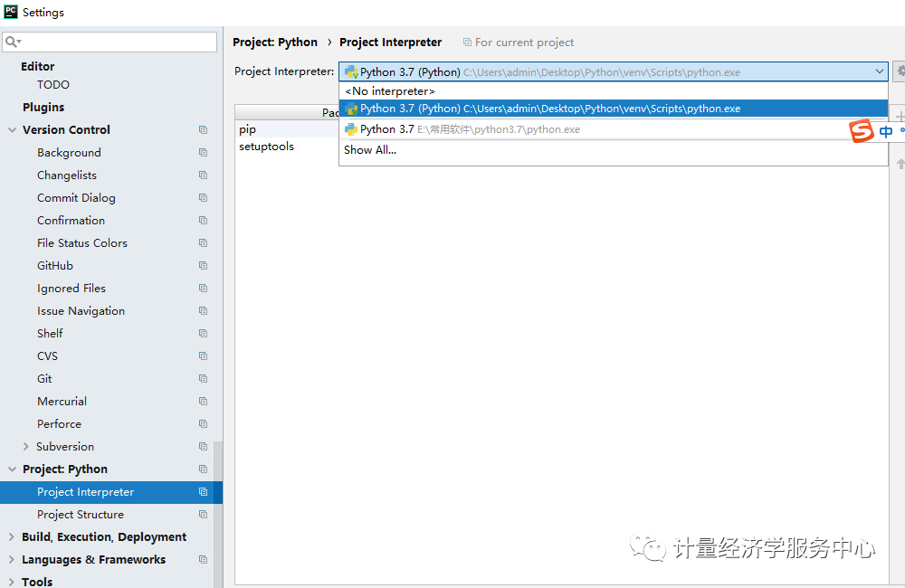Screen dimensions: 905x588
Task: Close Project Interpreter dropdown via arrow
Action: click(x=879, y=71)
